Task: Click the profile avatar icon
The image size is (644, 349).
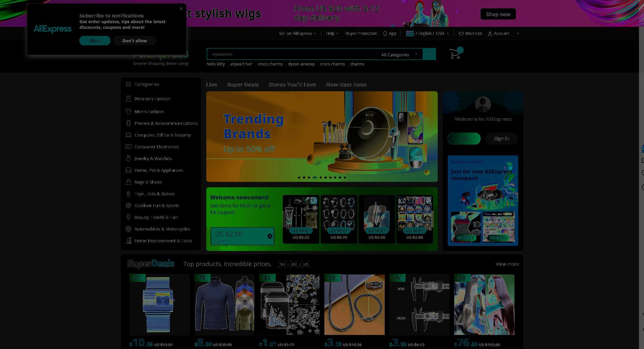Action: [x=483, y=104]
